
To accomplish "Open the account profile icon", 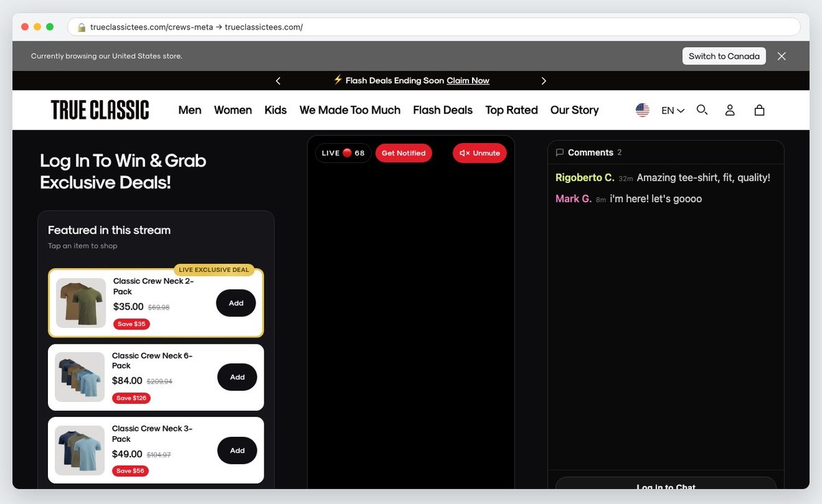I will click(730, 110).
